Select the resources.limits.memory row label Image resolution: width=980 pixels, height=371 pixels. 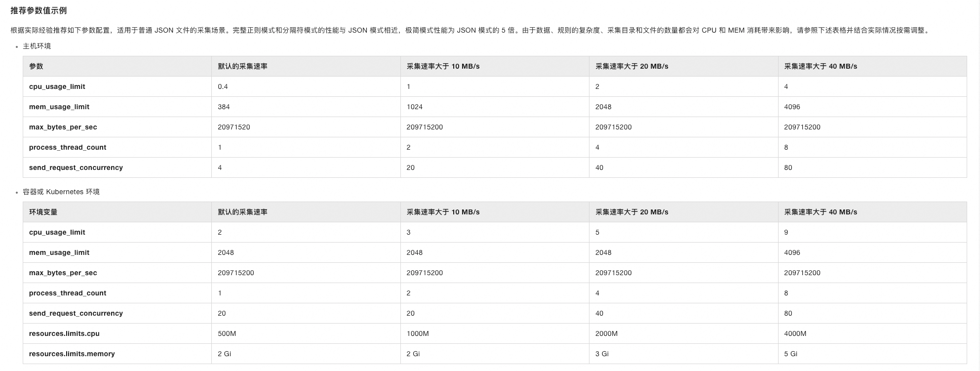(x=72, y=354)
